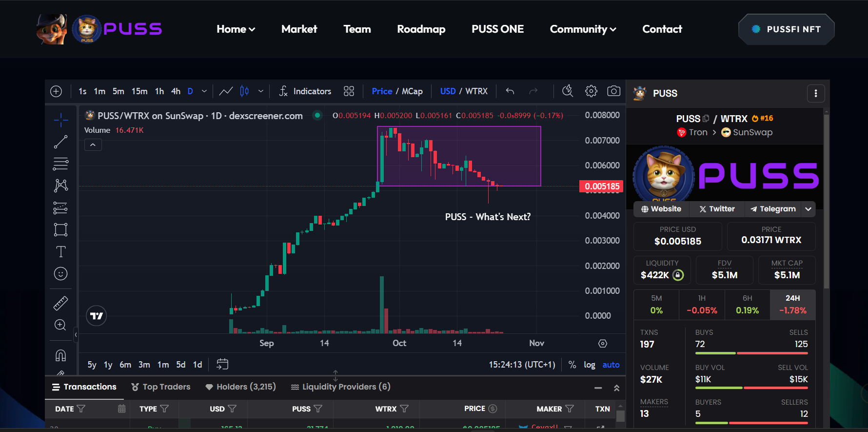Switch chart to MCap view
Viewport: 868px width, 432px height.
pos(412,91)
